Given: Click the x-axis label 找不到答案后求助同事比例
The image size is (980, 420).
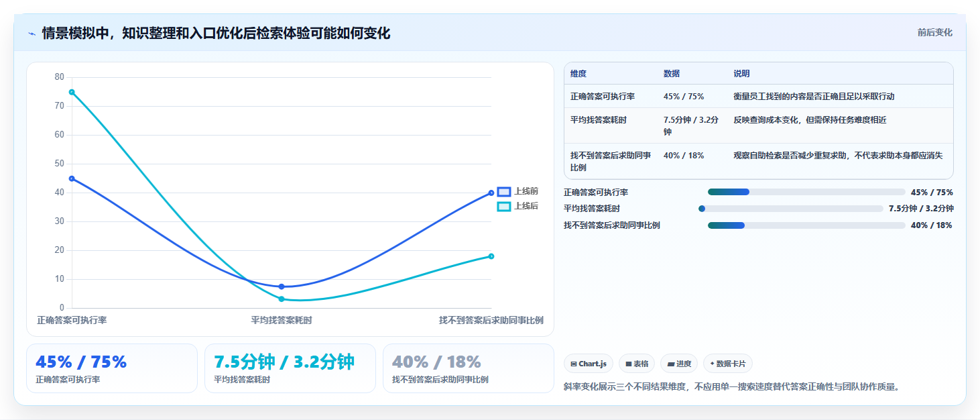Looking at the screenshot, I should pyautogui.click(x=491, y=320).
